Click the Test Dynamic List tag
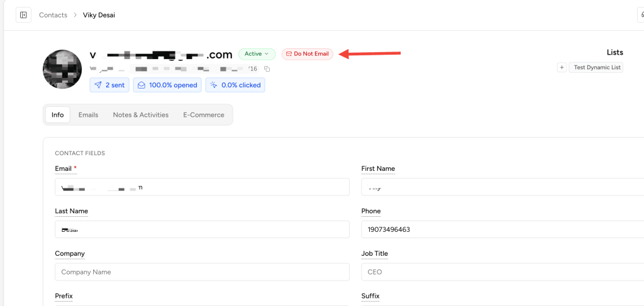644x306 pixels. click(596, 67)
